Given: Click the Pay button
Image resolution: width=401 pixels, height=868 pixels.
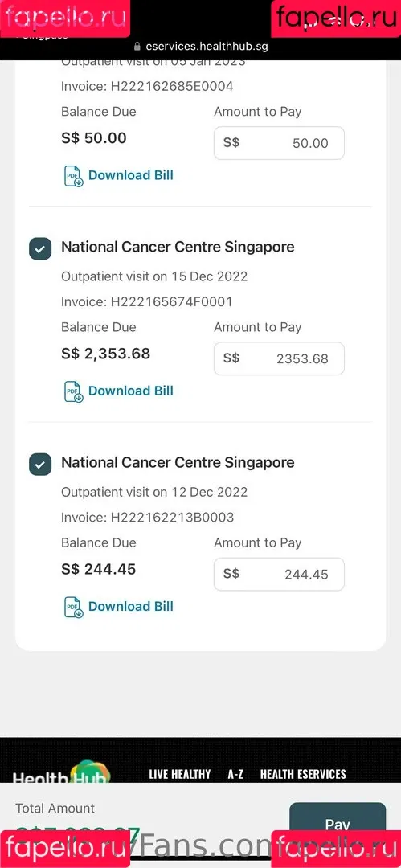Looking at the screenshot, I should tap(338, 825).
